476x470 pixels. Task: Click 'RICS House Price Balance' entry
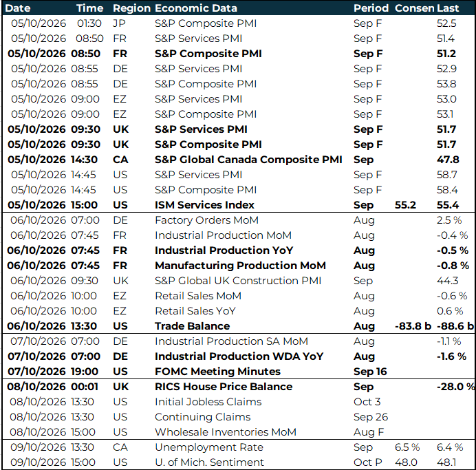[224, 387]
